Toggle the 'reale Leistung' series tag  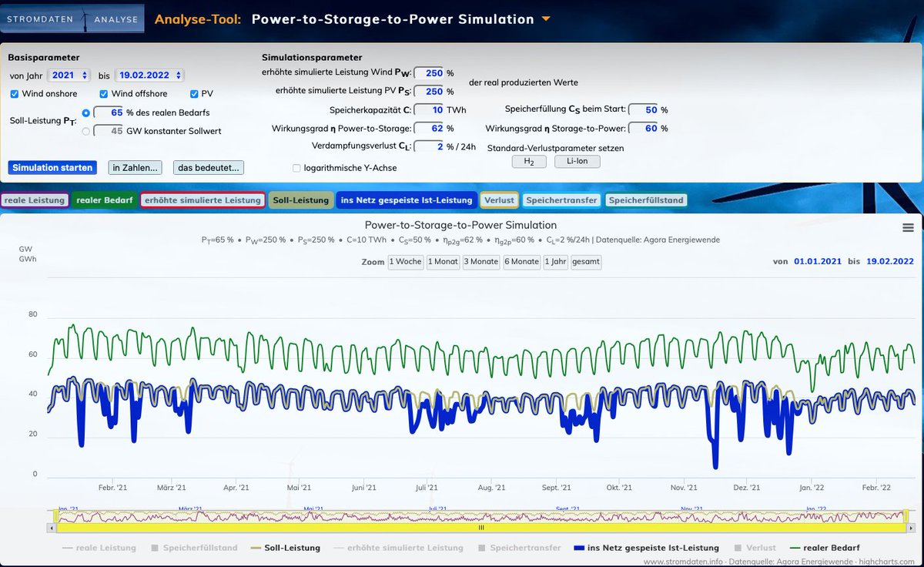34,200
